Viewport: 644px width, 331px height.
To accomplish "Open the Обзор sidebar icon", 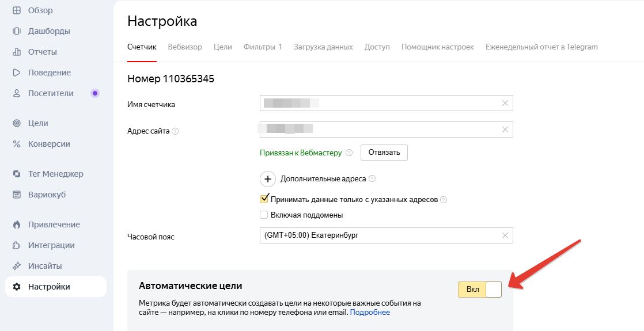I will coord(17,11).
